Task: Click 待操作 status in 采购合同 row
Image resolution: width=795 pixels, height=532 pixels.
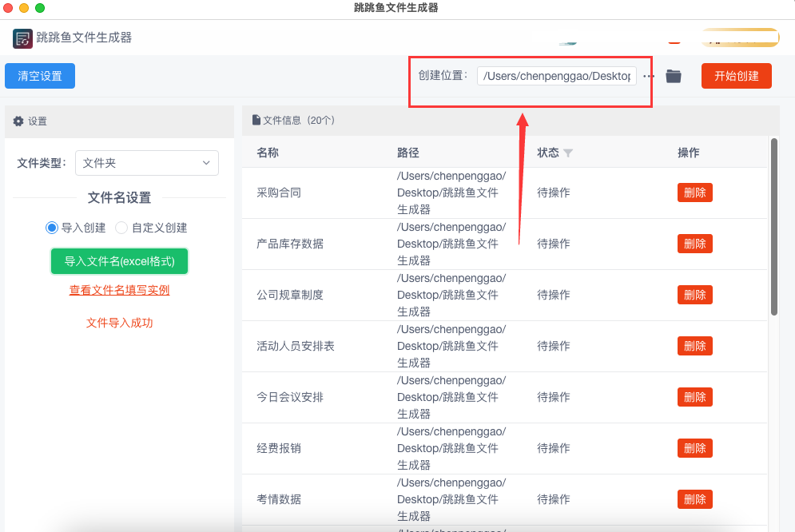Action: point(554,193)
